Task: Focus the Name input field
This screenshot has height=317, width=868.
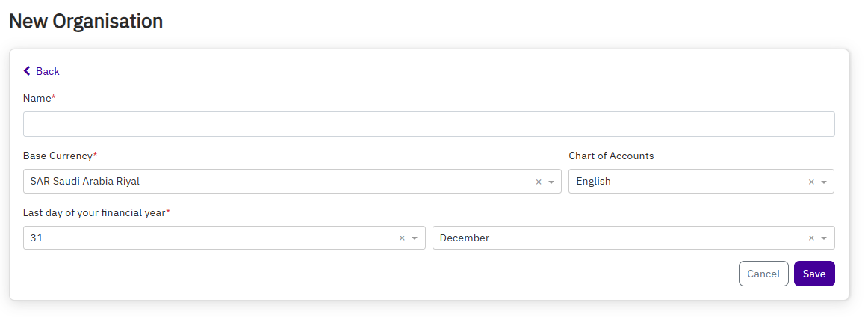Action: [429, 124]
